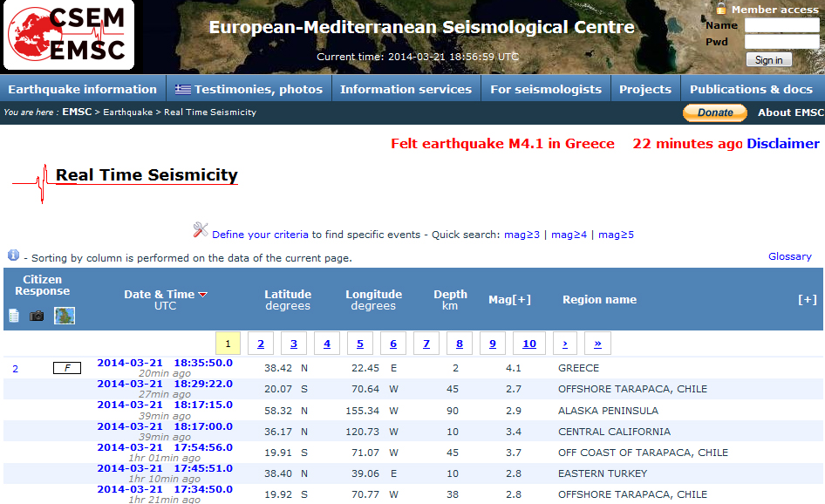Click the camera icon under Citizen Response

[x=37, y=316]
